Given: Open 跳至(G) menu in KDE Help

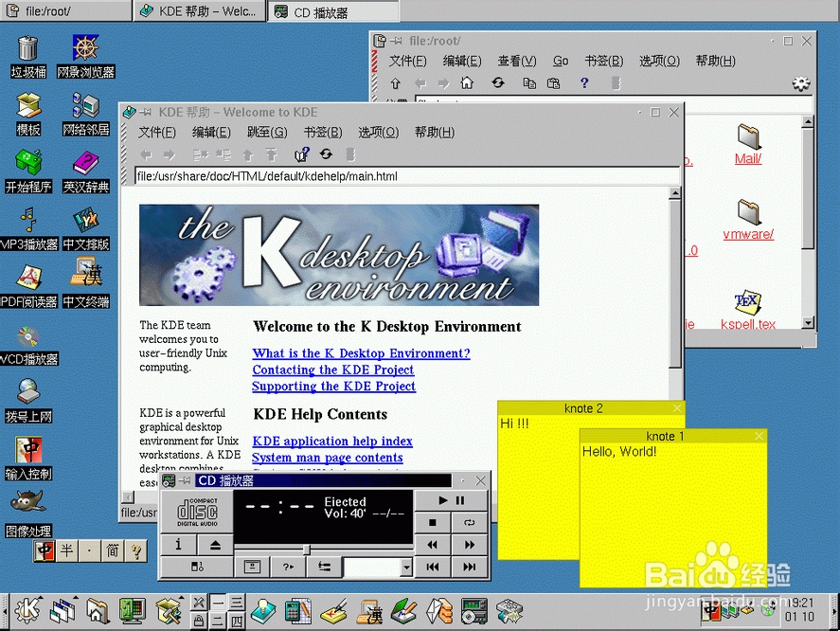Looking at the screenshot, I should [267, 133].
